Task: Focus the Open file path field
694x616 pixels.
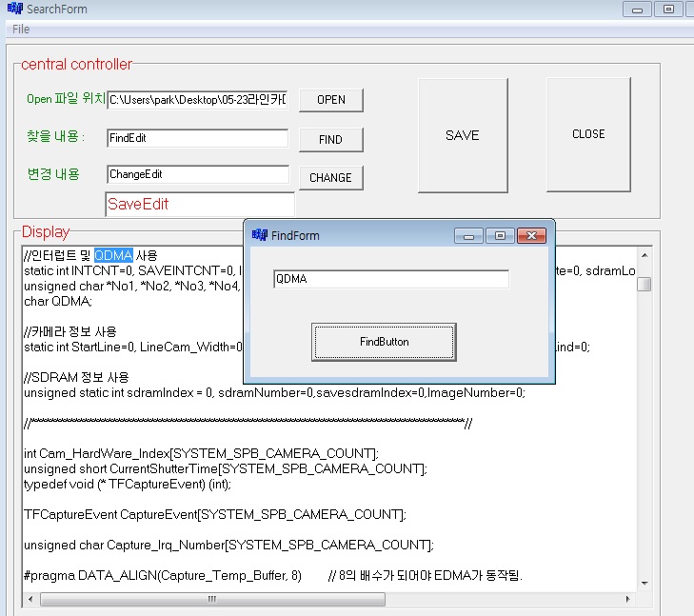Action: click(197, 99)
